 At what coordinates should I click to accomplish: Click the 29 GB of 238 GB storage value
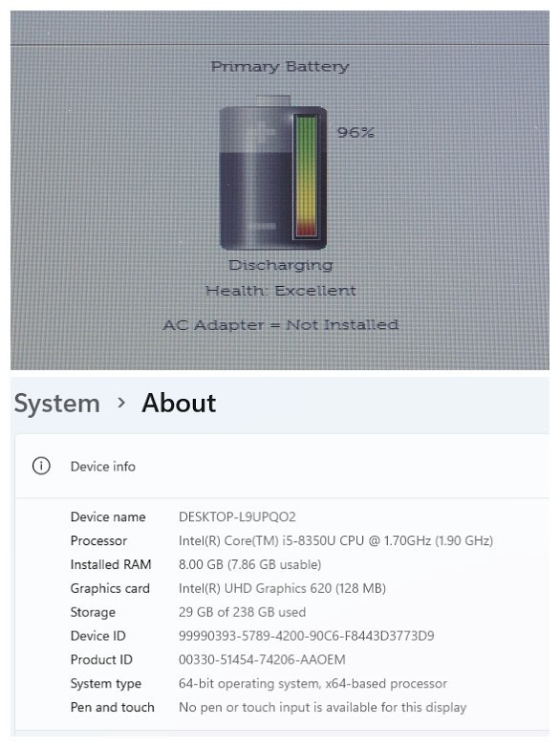pyautogui.click(x=242, y=612)
